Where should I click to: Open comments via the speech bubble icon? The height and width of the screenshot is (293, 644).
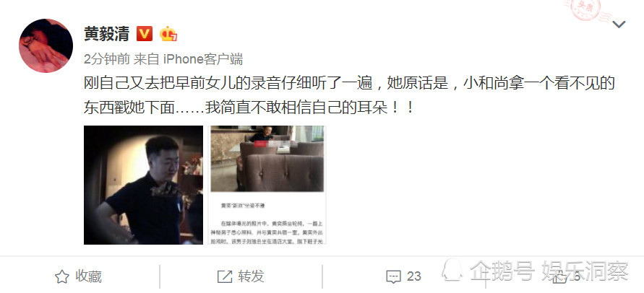(x=393, y=277)
